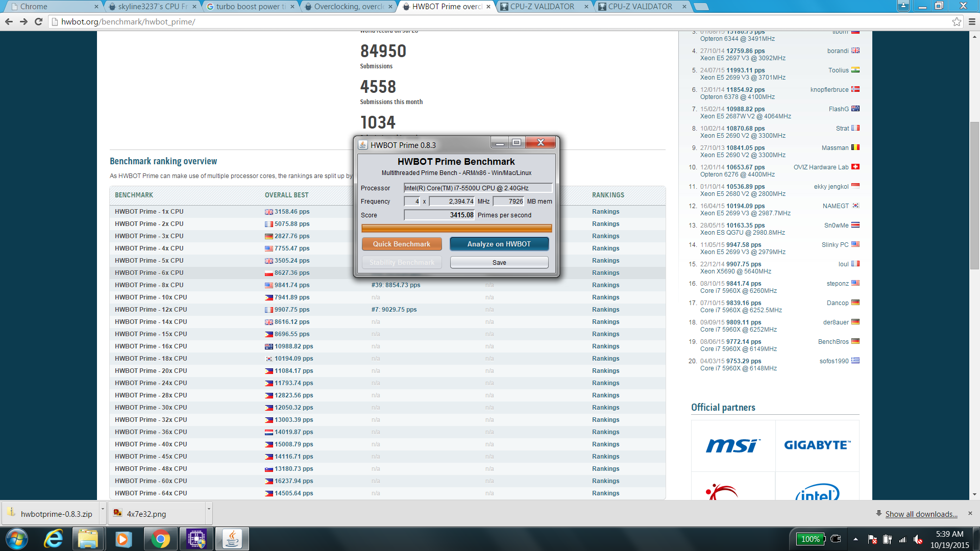Viewport: 980px width, 551px height.
Task: Reload the hwbot.org page
Action: pos(38,21)
